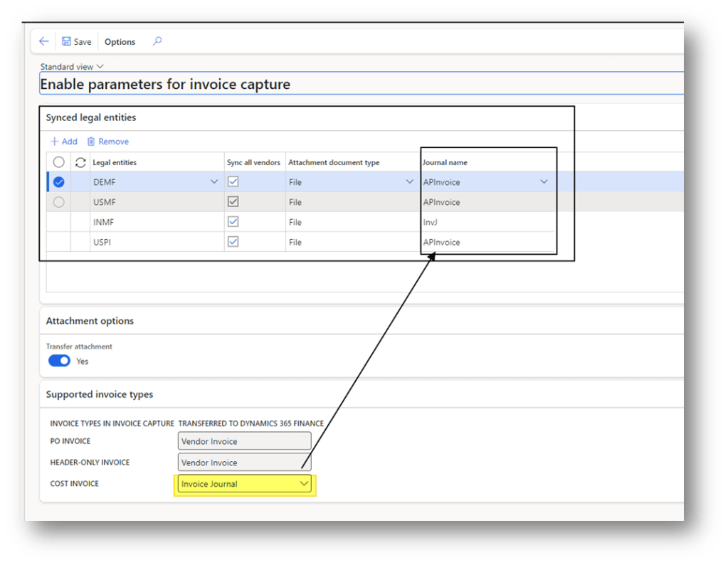The image size is (728, 565).
Task: Click the refresh icon in grid header
Action: tap(80, 162)
